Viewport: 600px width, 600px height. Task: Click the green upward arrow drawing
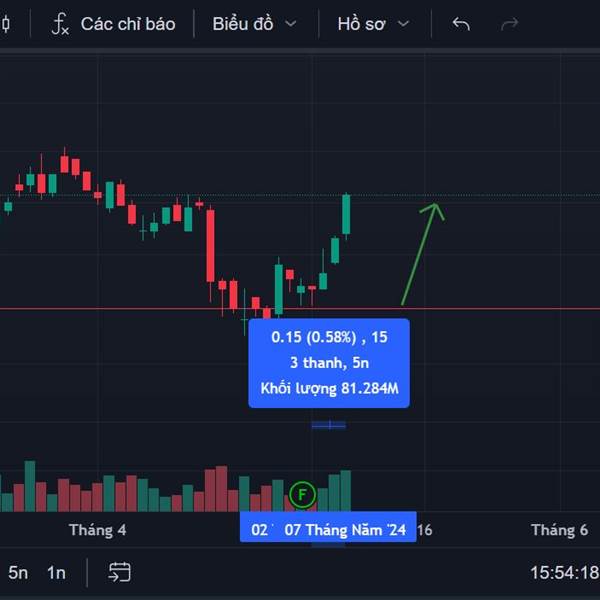(423, 254)
